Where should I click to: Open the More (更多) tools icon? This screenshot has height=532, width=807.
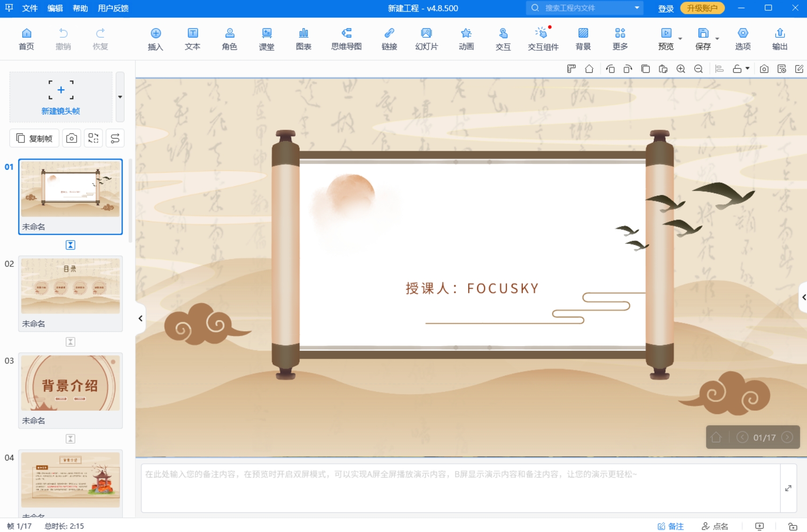pyautogui.click(x=620, y=39)
